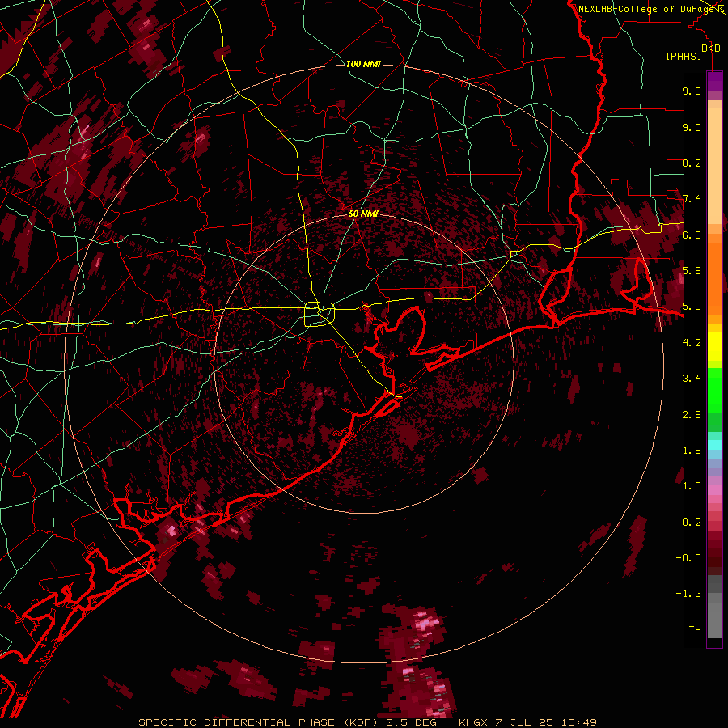Click the 9.0 value on the scale

(x=692, y=127)
